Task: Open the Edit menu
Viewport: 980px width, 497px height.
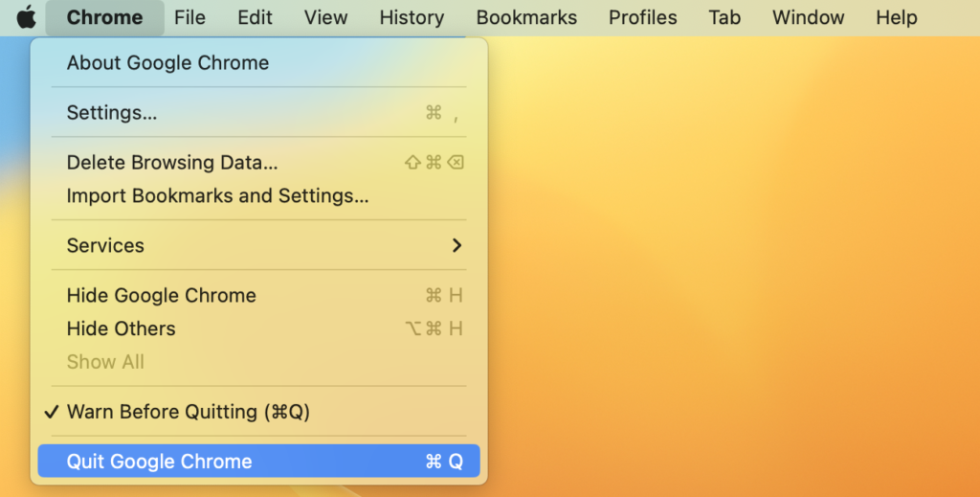Action: 255,17
